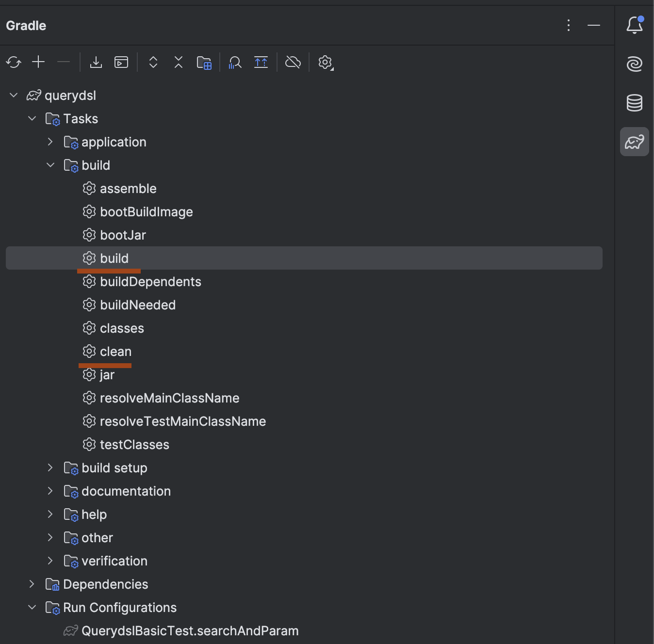Screen dimensions: 654x644
Task: Click the querydsl project label
Action: (70, 96)
